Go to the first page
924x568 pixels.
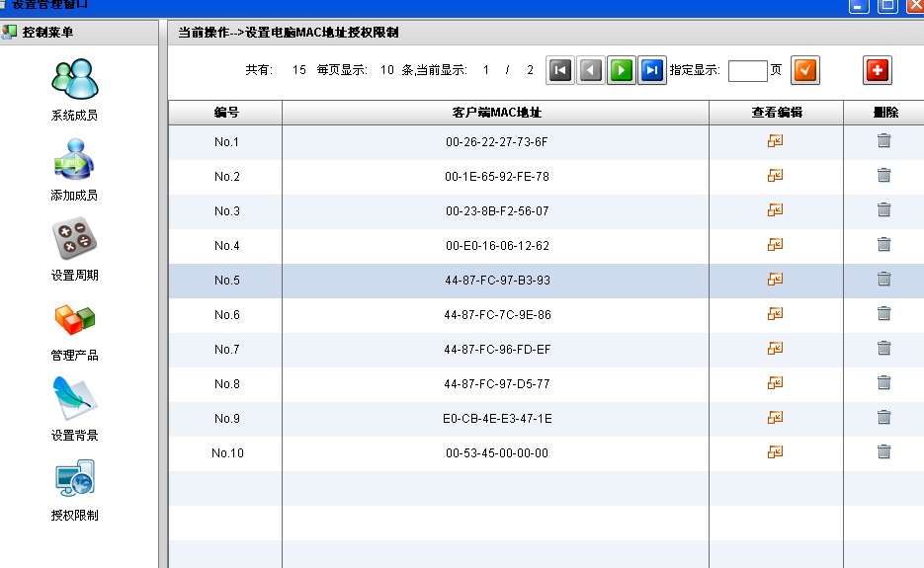tap(560, 71)
